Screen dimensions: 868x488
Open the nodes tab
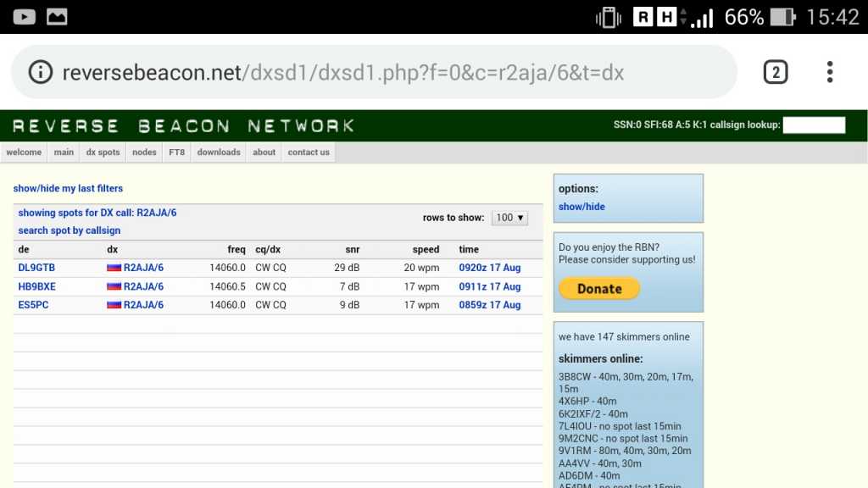coord(144,152)
